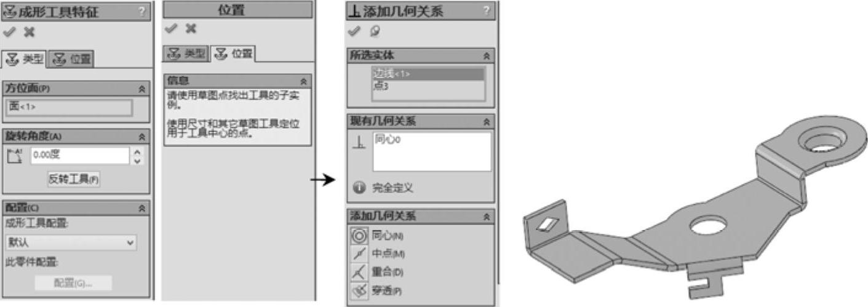Open help question mark in 成形工具特征 header
Viewport: 868px width, 307px height.
142,11
